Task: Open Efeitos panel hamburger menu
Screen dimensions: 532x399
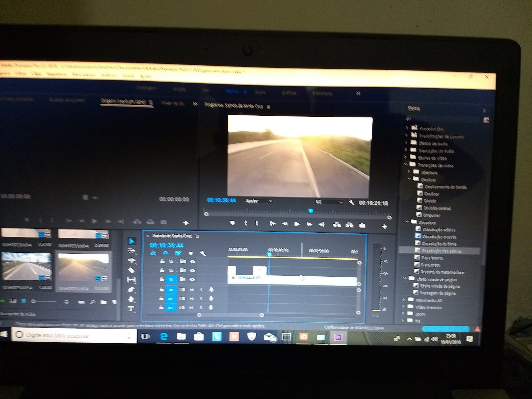Action: (x=484, y=110)
